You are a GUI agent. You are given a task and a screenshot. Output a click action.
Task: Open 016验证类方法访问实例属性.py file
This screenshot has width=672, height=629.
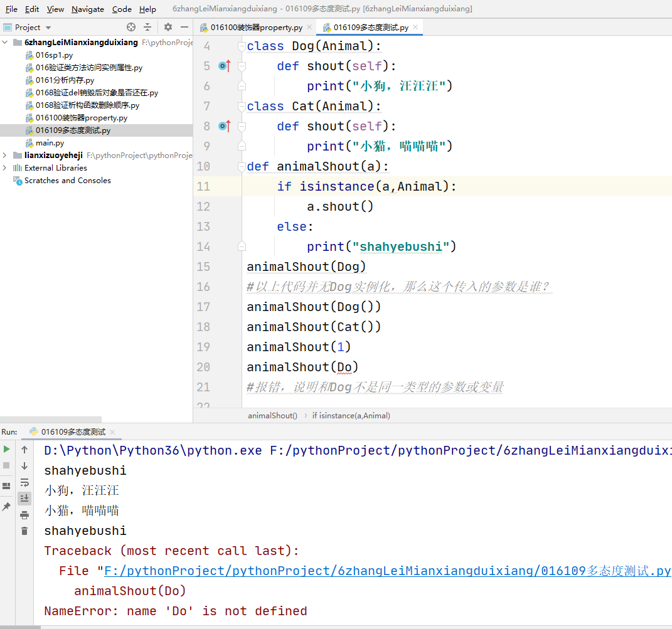coord(88,67)
